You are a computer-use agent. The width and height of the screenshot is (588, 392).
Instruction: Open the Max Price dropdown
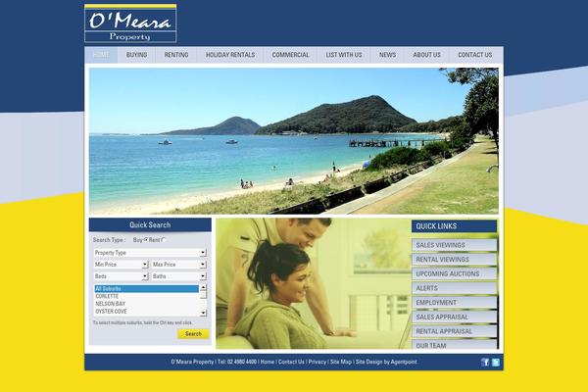[179, 265]
